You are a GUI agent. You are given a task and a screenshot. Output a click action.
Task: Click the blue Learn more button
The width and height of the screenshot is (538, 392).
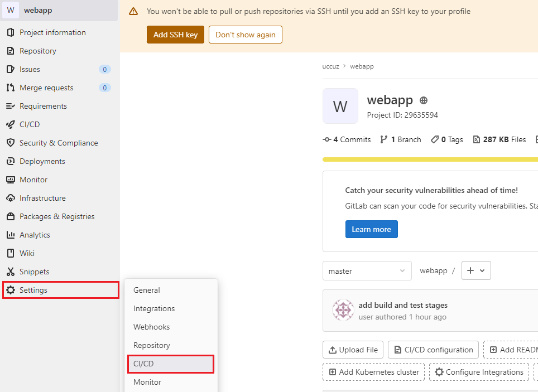click(371, 229)
